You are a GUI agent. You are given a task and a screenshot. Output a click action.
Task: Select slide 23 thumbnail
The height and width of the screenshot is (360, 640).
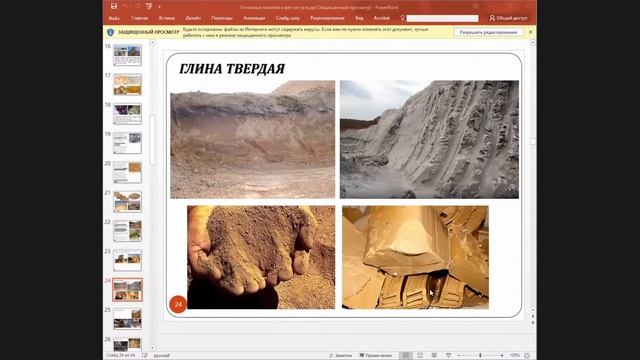coord(127,260)
